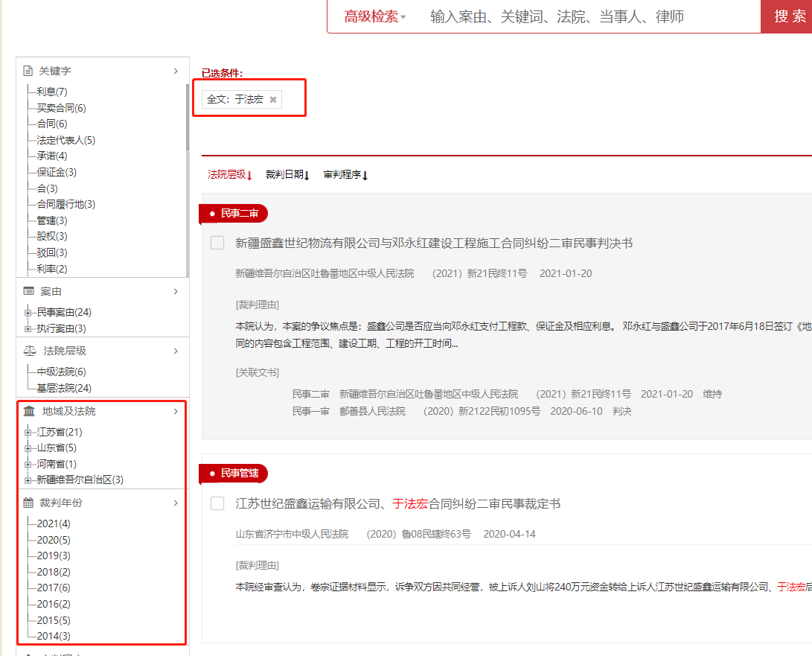Sort results by 审判程序
This screenshot has width=812, height=656.
[x=345, y=175]
